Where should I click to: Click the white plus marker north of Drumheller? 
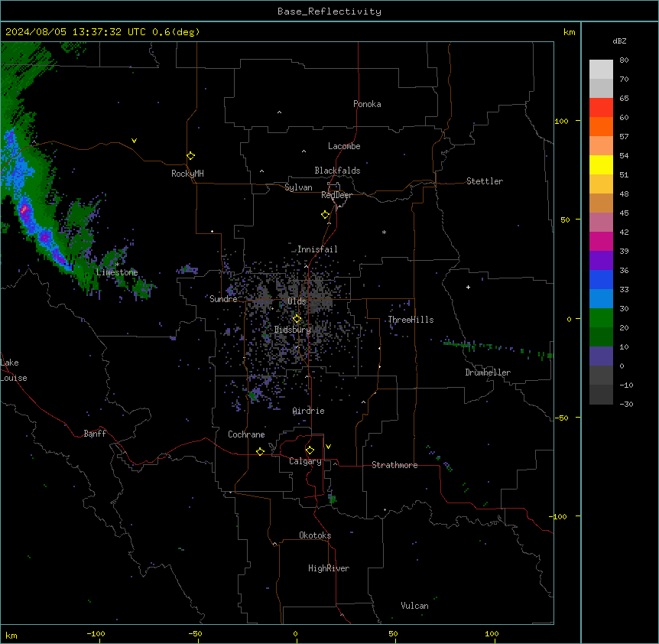point(468,287)
